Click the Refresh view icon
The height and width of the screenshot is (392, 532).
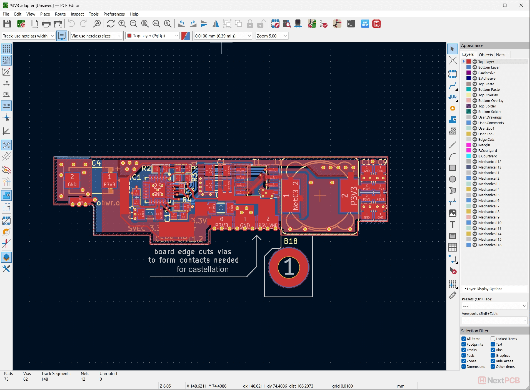point(111,24)
